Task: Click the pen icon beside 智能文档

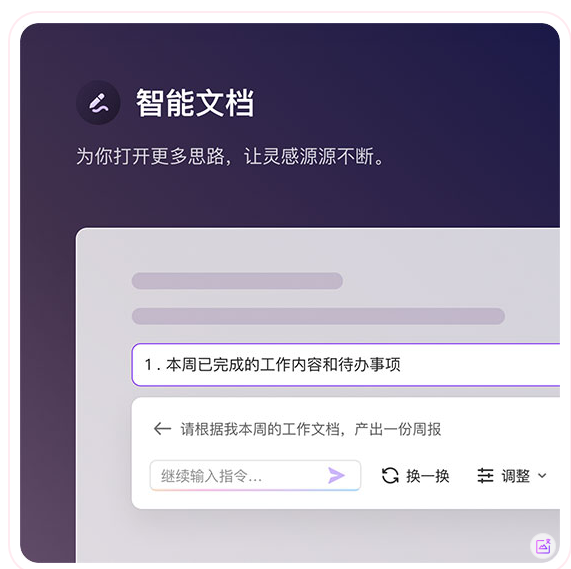Action: 98,103
